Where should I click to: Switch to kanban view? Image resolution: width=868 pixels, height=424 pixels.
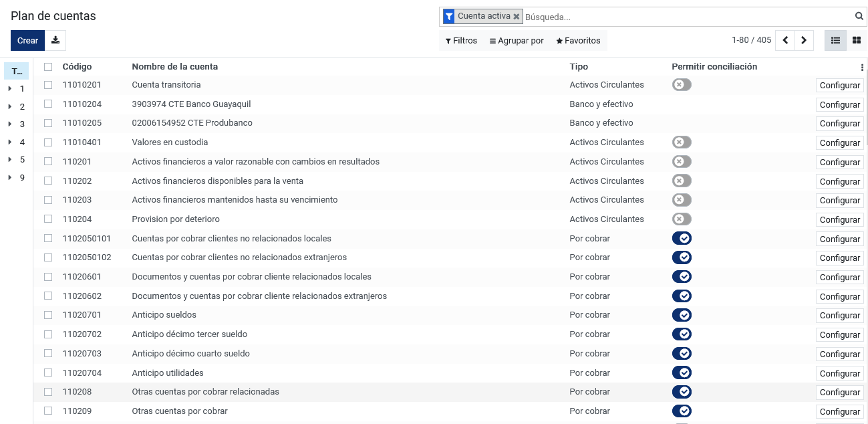(857, 40)
